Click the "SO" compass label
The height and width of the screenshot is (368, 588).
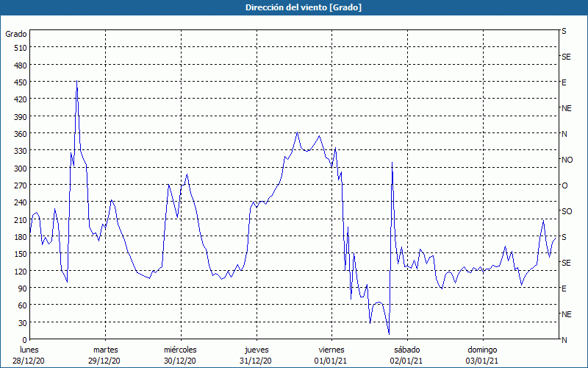(x=567, y=211)
